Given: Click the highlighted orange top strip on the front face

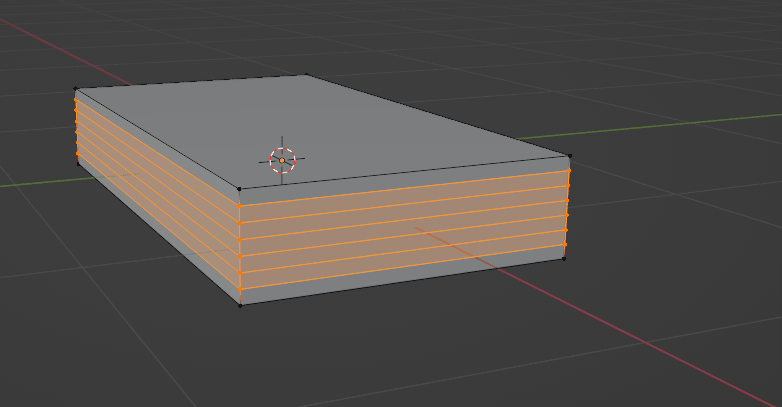Looking at the screenshot, I should coord(400,196).
